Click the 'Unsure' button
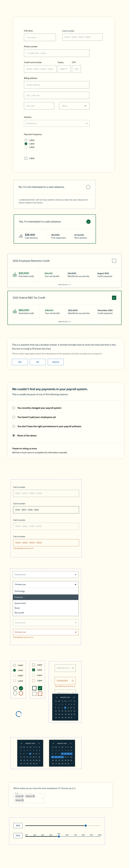The height and width of the screenshot is (868, 129). pos(55,362)
